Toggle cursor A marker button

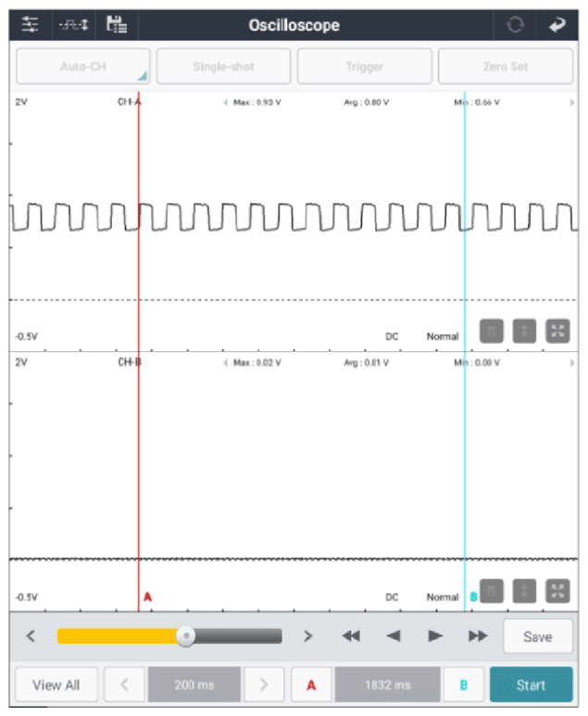pyautogui.click(x=311, y=685)
